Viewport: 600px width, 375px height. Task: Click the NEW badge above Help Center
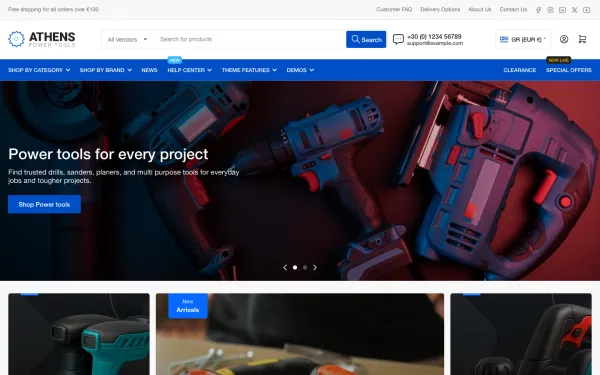click(175, 60)
